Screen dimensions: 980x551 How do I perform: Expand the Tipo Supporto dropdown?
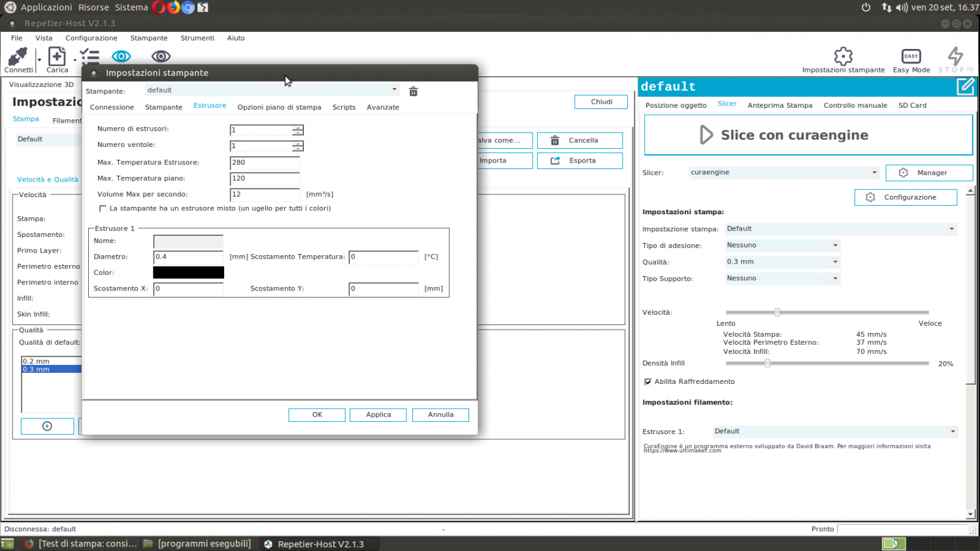coord(782,278)
